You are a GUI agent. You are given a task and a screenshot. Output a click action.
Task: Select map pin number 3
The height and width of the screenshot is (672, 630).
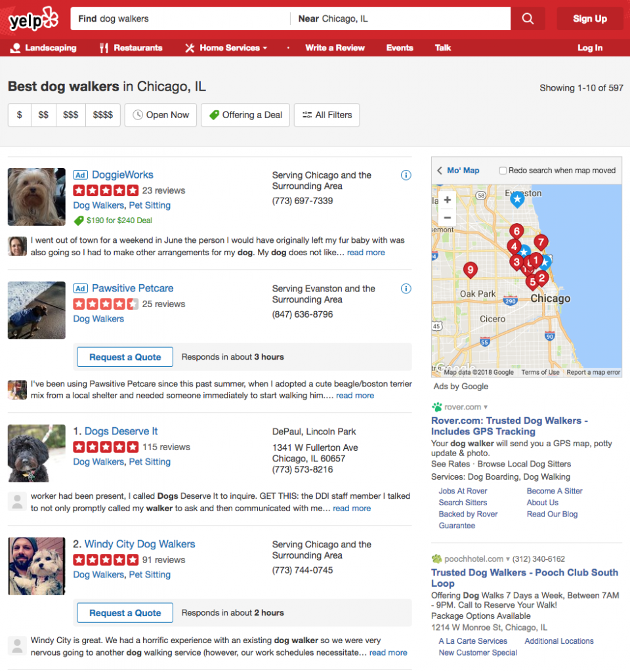coord(516,262)
